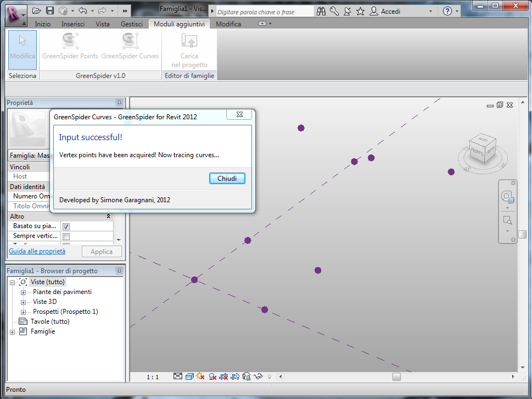Open the Revit application menu button
The image size is (532, 399).
(x=15, y=14)
